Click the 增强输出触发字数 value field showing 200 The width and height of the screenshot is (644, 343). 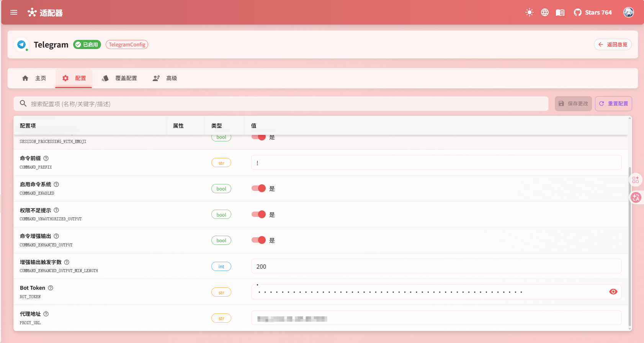[436, 266]
